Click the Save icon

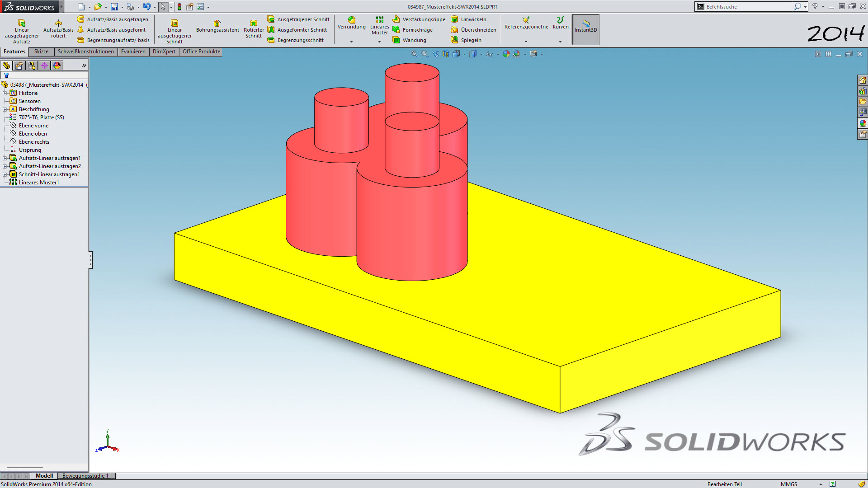[114, 7]
